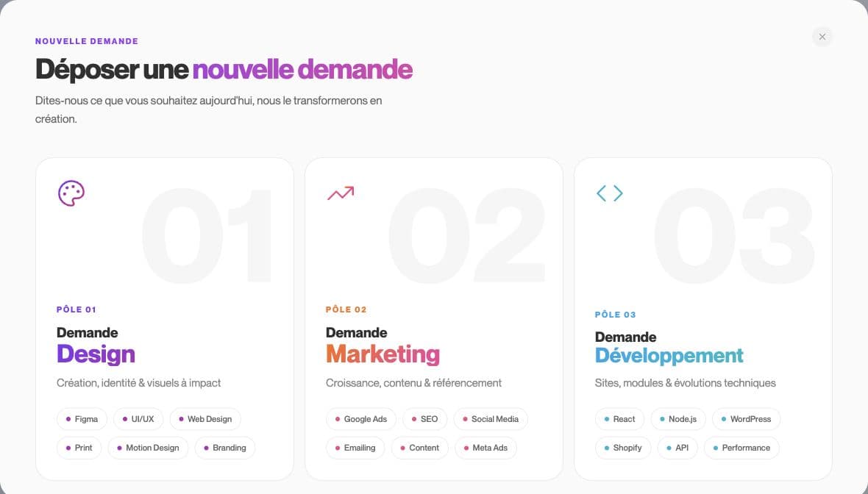Click the Node.js tag
The width and height of the screenshot is (868, 494).
678,419
